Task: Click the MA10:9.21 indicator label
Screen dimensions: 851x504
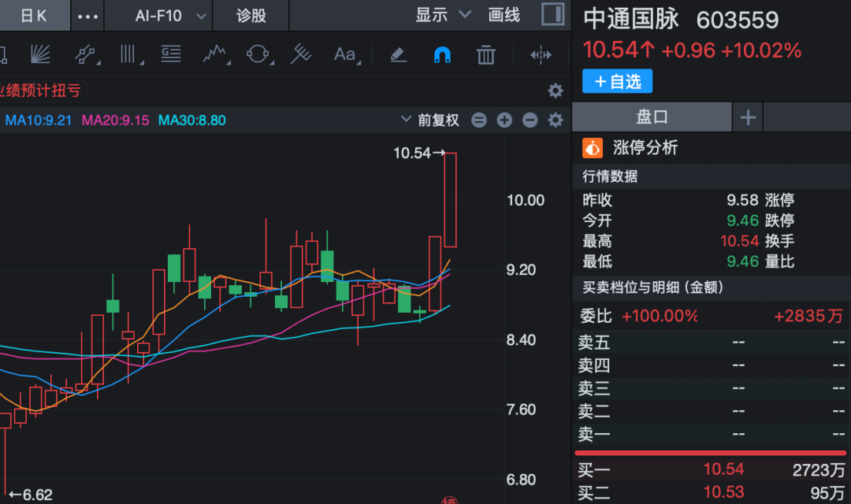Action: click(38, 120)
